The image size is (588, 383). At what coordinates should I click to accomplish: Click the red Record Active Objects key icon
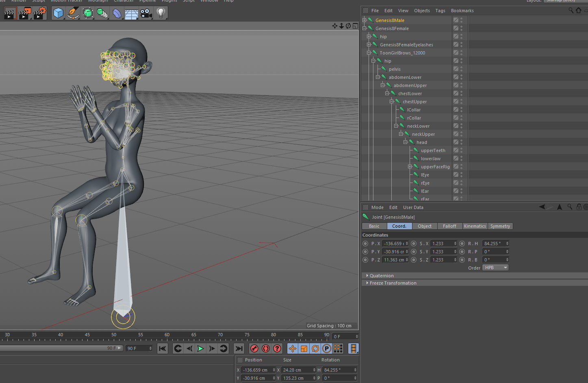[x=254, y=348]
